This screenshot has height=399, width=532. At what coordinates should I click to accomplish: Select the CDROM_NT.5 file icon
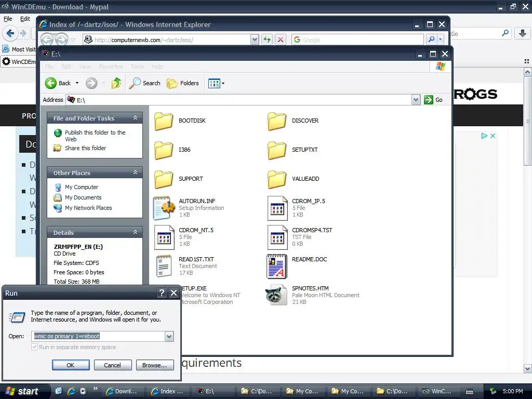point(164,237)
